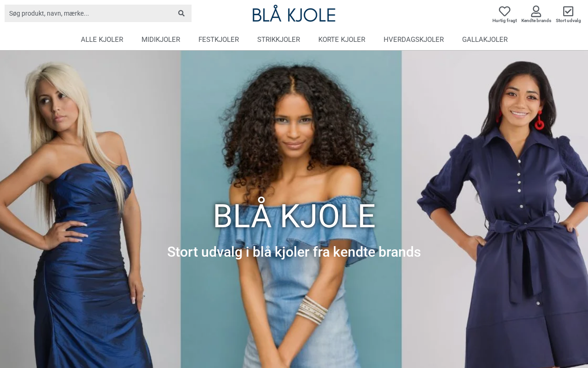Go to FESTKJOLER category

pyautogui.click(x=219, y=40)
